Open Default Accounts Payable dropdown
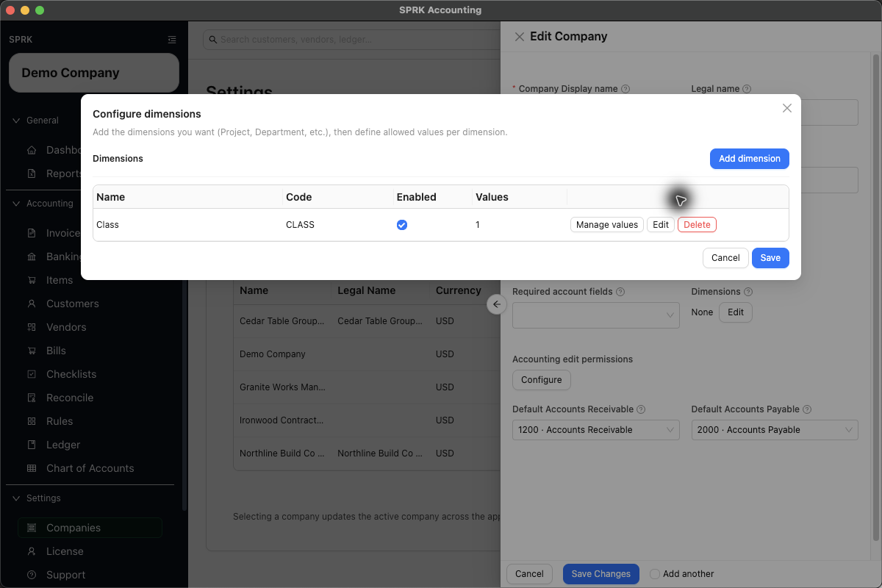This screenshot has height=588, width=882. pos(775,430)
